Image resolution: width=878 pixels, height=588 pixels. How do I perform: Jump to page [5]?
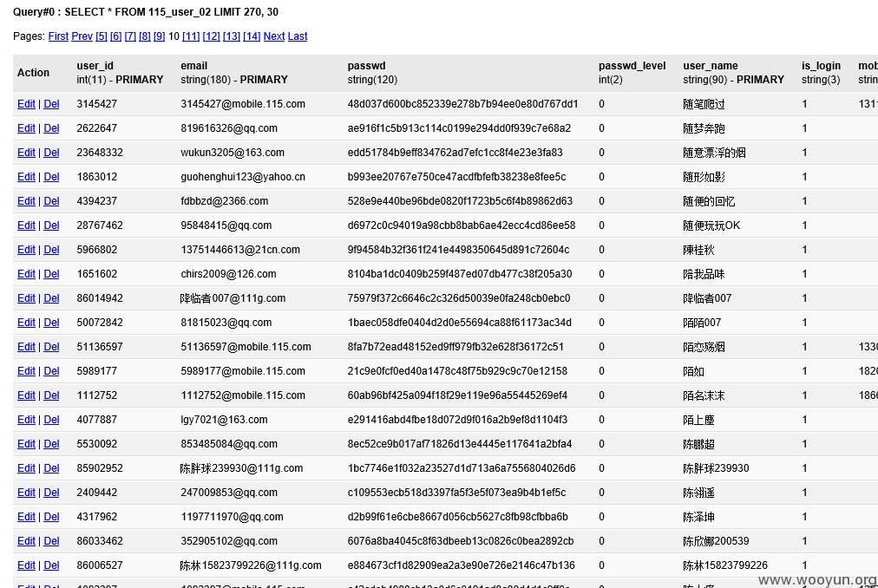click(102, 36)
